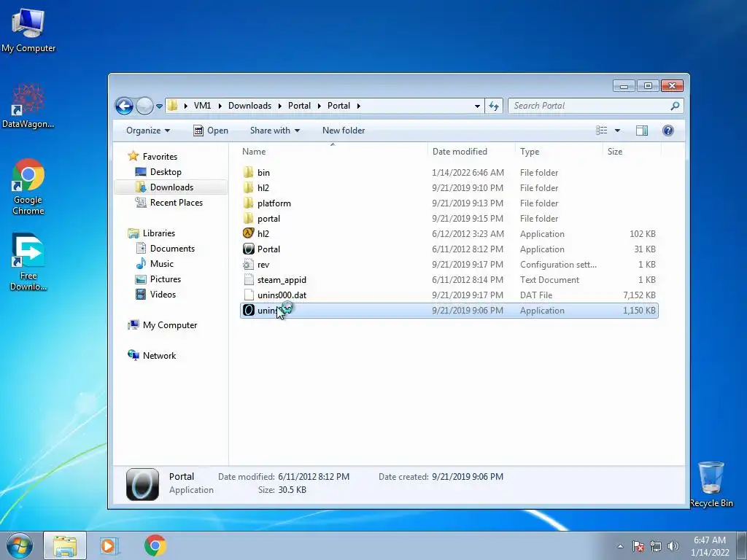
Task: Click the Explorer Back arrow button
Action: pyautogui.click(x=124, y=106)
